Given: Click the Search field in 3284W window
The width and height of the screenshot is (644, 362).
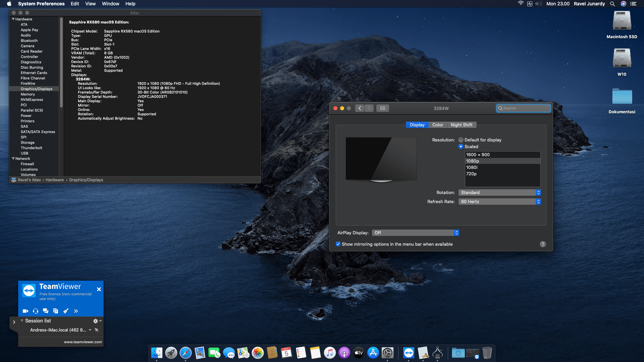Looking at the screenshot, I should (x=524, y=108).
